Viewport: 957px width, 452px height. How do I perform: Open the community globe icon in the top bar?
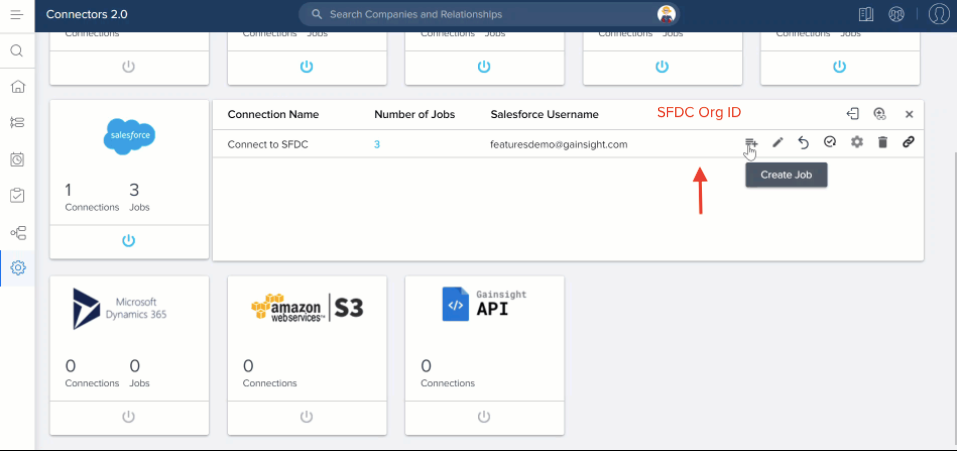[x=896, y=15]
